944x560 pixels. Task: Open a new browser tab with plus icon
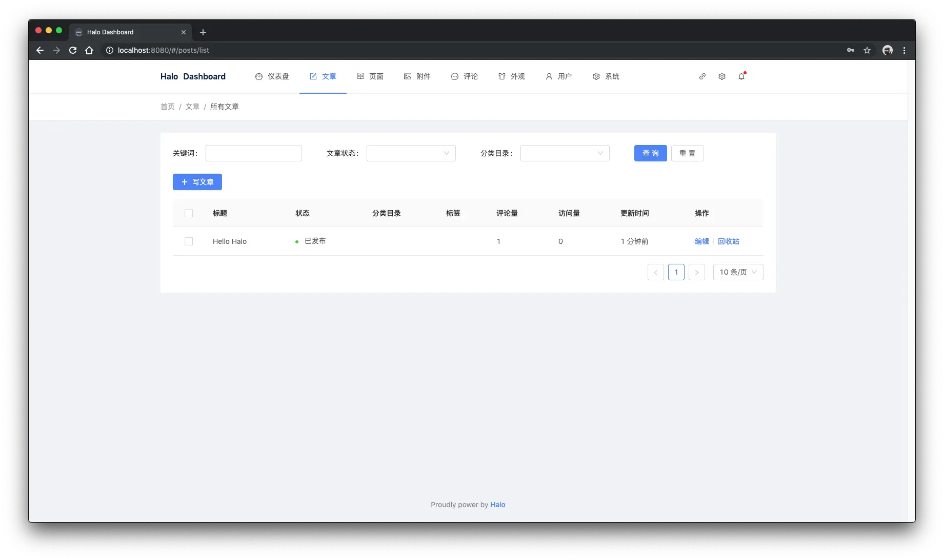click(203, 32)
